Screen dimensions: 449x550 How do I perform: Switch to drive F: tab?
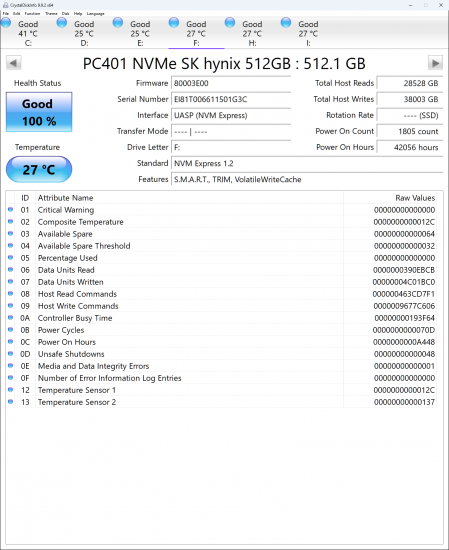click(196, 33)
